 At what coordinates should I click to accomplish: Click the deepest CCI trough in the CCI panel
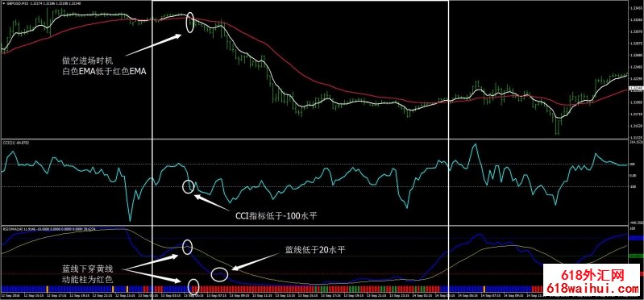(x=131, y=221)
